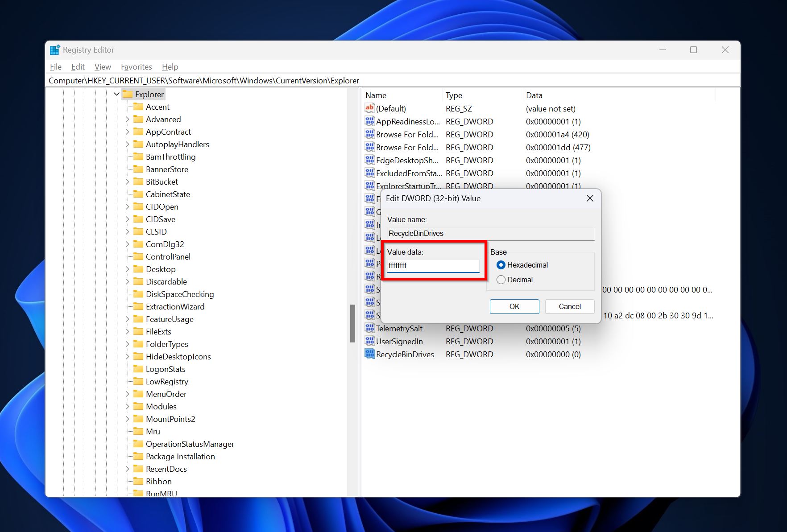Open the View menu
Screen dimensions: 787x532
click(x=103, y=66)
